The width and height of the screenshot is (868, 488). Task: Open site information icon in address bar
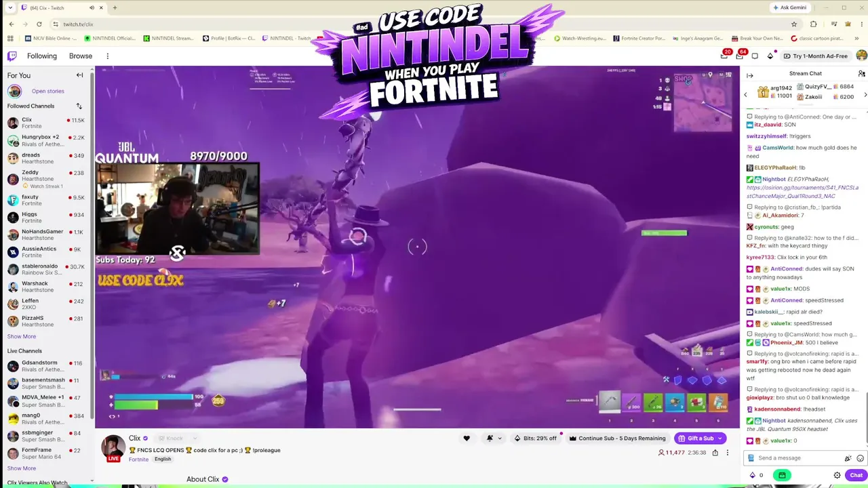click(56, 24)
